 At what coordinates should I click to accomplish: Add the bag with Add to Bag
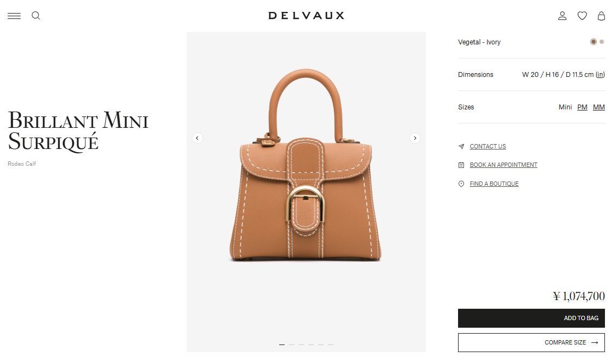tap(531, 318)
